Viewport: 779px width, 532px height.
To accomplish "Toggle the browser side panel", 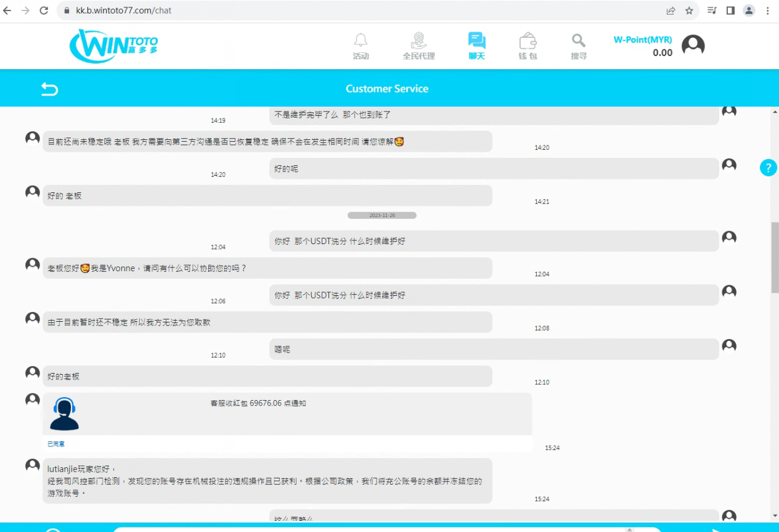I will tap(730, 10).
